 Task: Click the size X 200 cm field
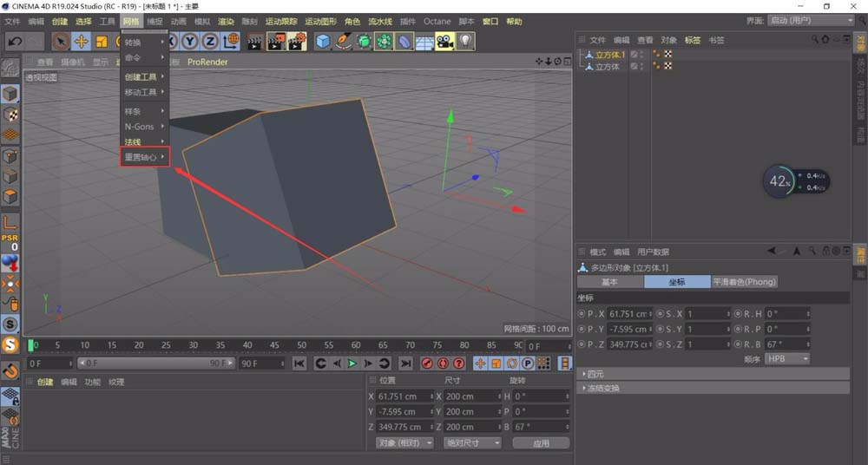[x=472, y=396]
